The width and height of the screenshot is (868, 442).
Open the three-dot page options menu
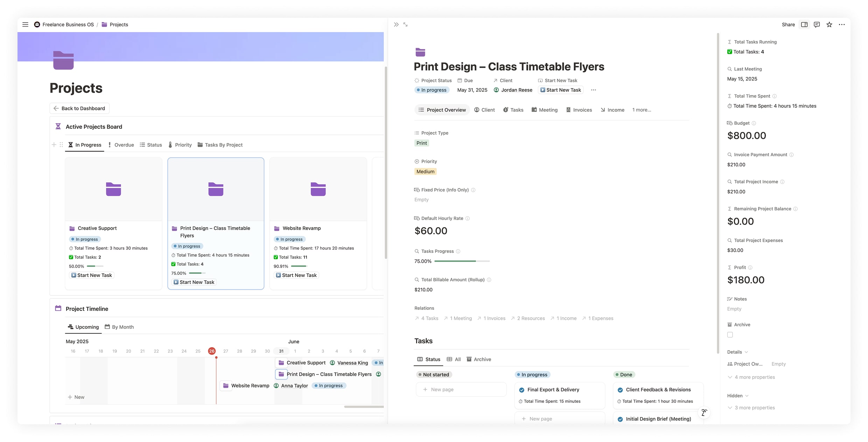point(842,24)
